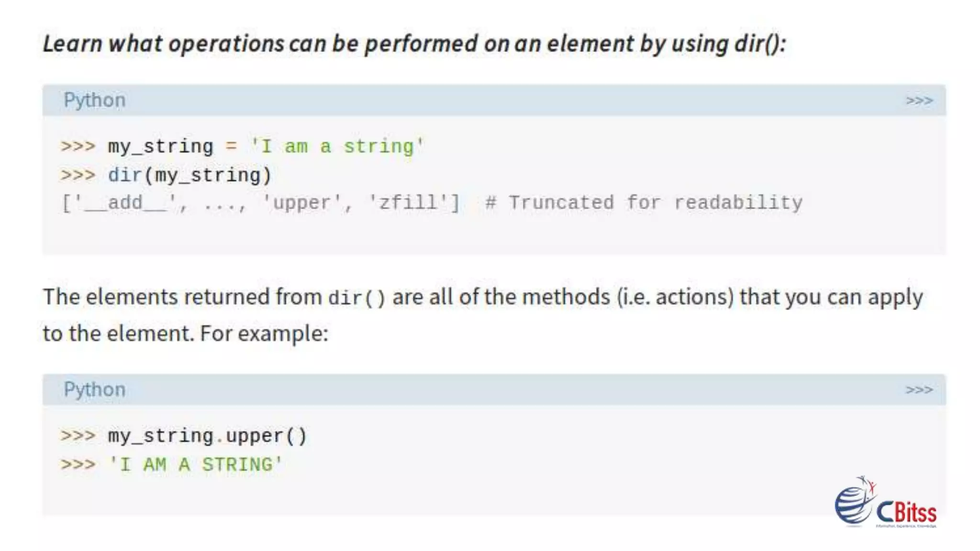Click the globe icon in the CBitss logo

click(853, 505)
